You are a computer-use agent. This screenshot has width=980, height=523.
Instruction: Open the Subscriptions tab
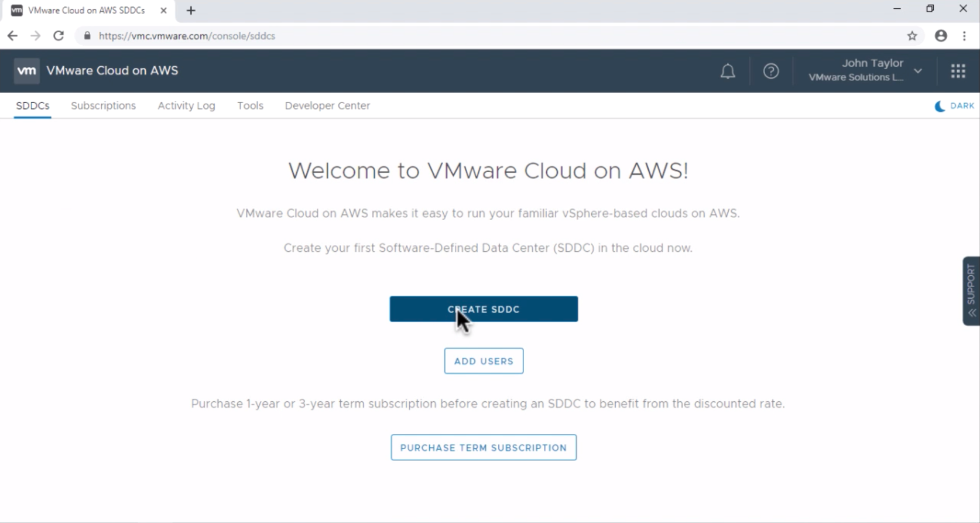103,106
